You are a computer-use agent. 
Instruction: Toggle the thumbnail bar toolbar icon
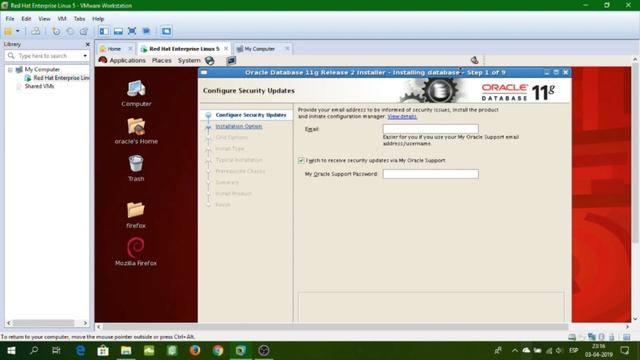[118, 31]
